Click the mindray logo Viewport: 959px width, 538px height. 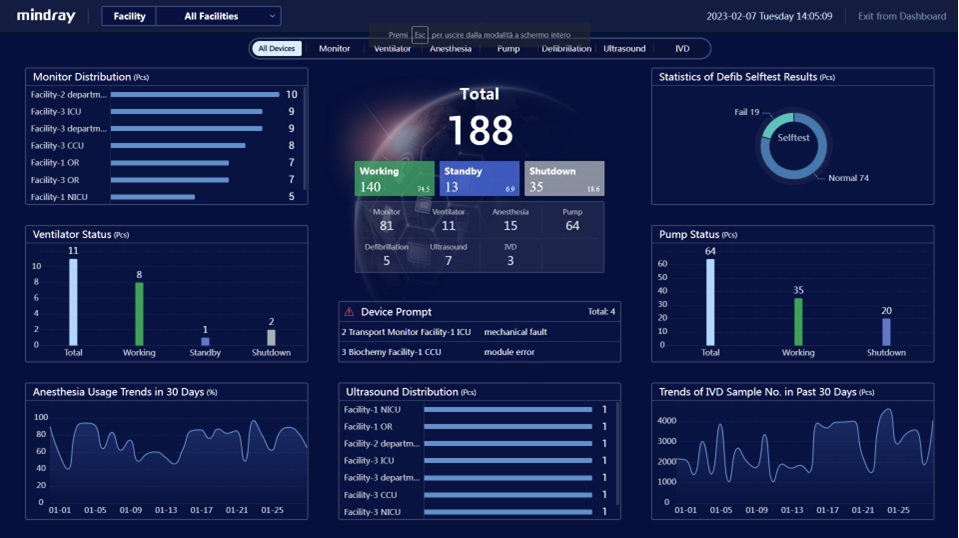click(x=46, y=16)
